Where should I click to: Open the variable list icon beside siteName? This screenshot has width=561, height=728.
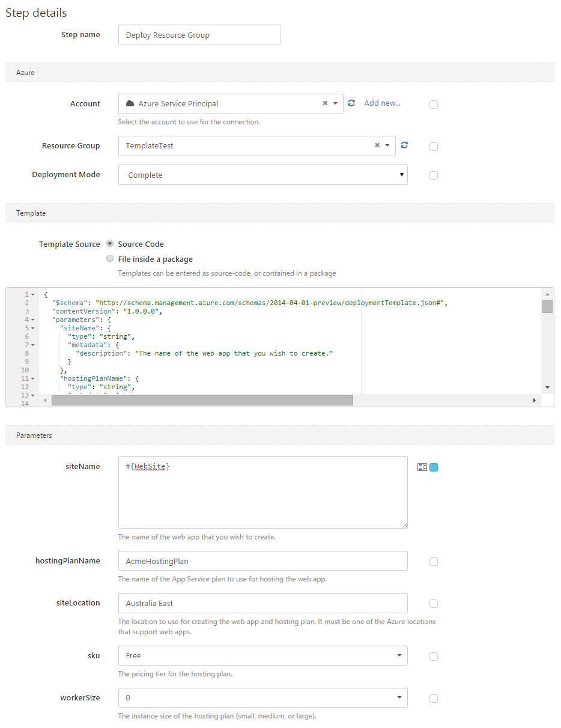(422, 467)
